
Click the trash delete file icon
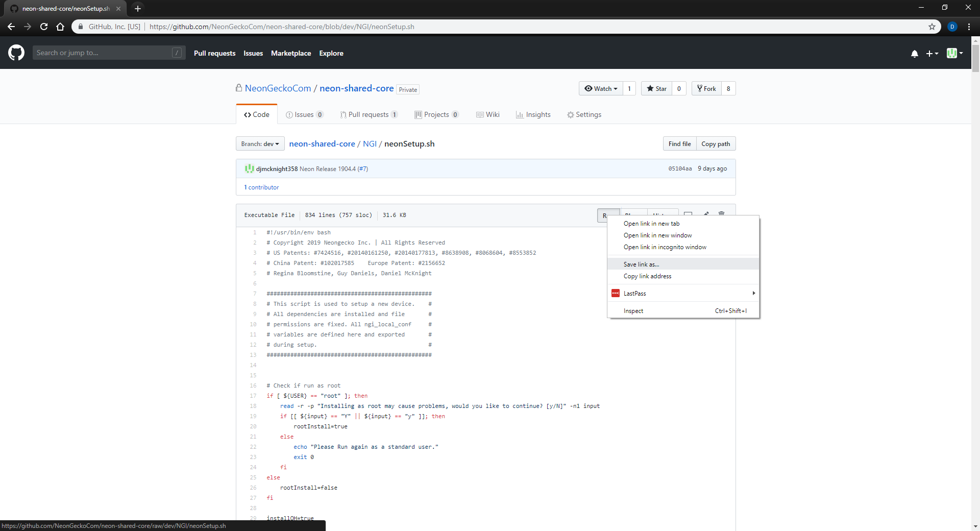click(x=721, y=213)
